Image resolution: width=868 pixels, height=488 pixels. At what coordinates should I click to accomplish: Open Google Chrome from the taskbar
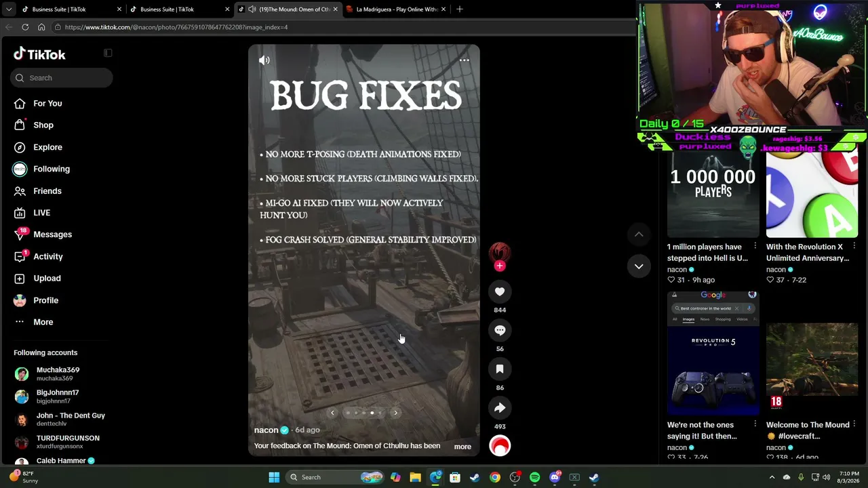pos(495,477)
